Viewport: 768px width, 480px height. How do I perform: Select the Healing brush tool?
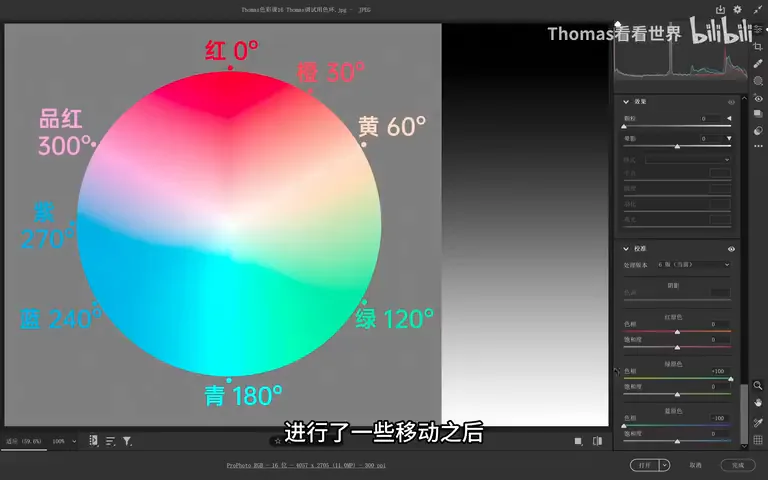(758, 64)
